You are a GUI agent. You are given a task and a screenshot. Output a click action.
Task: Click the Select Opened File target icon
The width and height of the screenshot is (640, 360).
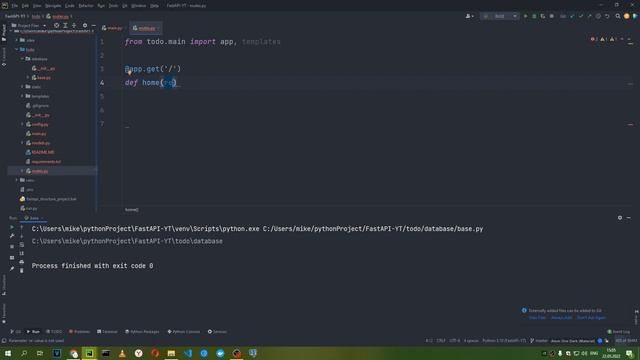(56, 25)
